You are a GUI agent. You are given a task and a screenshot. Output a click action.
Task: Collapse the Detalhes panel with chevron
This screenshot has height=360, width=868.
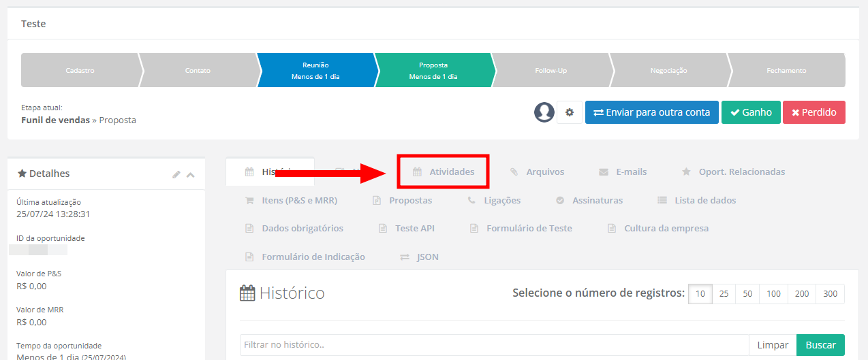[191, 174]
